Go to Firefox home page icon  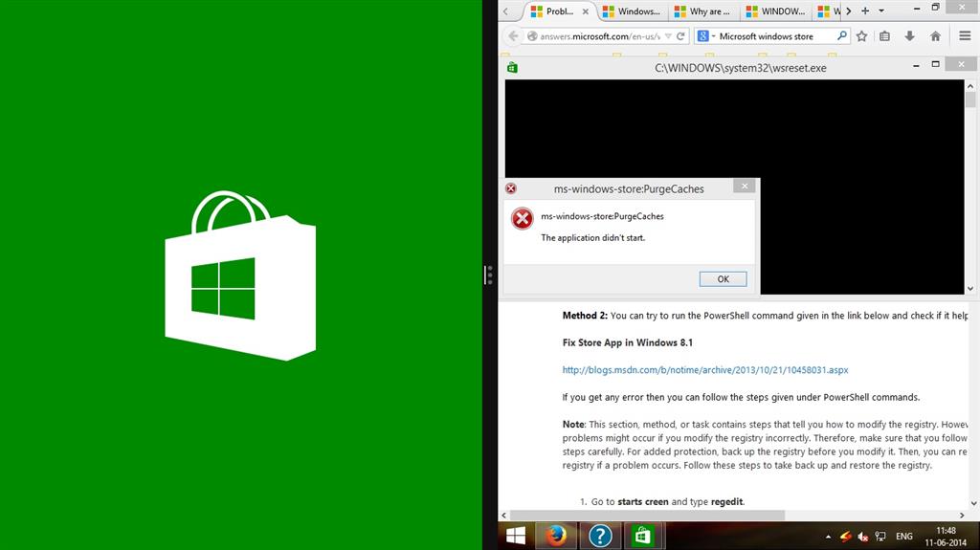pos(936,36)
